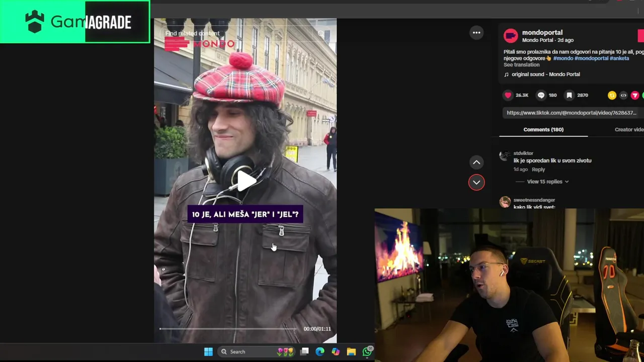Click the 180 comments count
Image resolution: width=644 pixels, height=362 pixels.
pos(552,95)
